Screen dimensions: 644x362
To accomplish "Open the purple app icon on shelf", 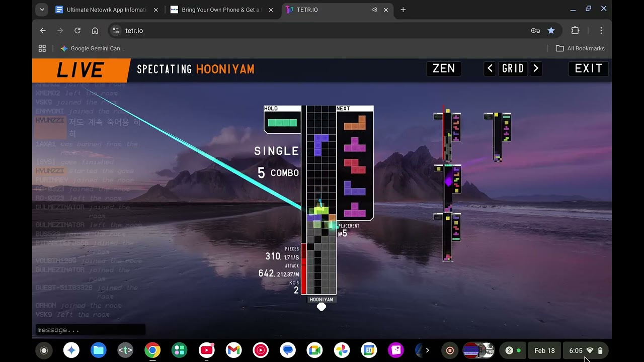I will point(396,350).
